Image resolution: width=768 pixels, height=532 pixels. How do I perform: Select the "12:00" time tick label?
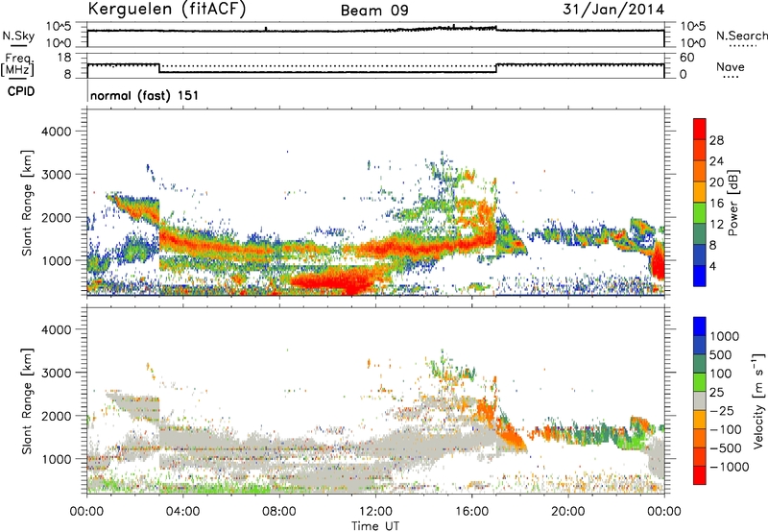pos(375,512)
